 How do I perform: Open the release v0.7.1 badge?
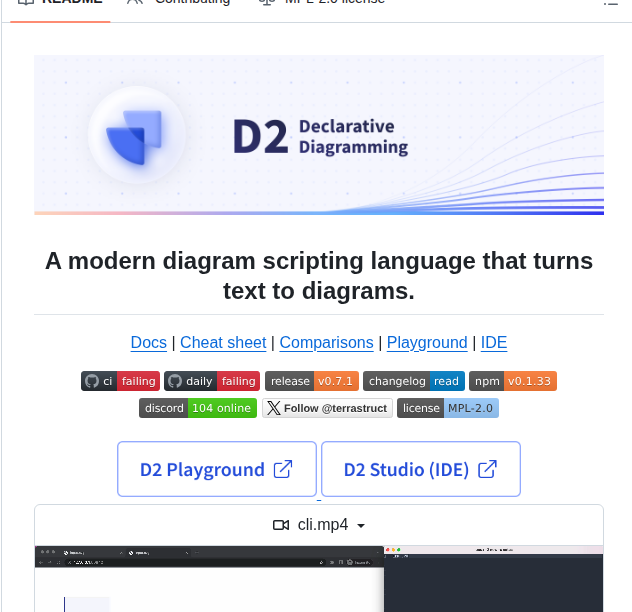tap(311, 381)
